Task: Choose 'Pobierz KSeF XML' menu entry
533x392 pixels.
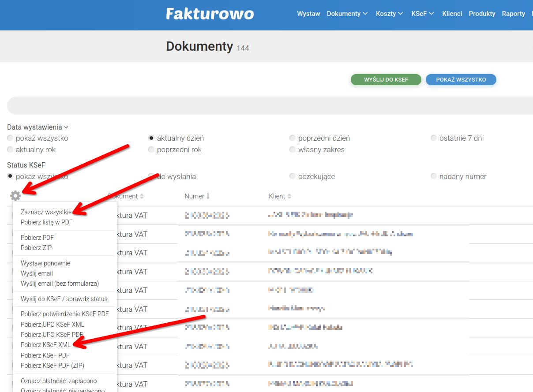Action: [46, 345]
